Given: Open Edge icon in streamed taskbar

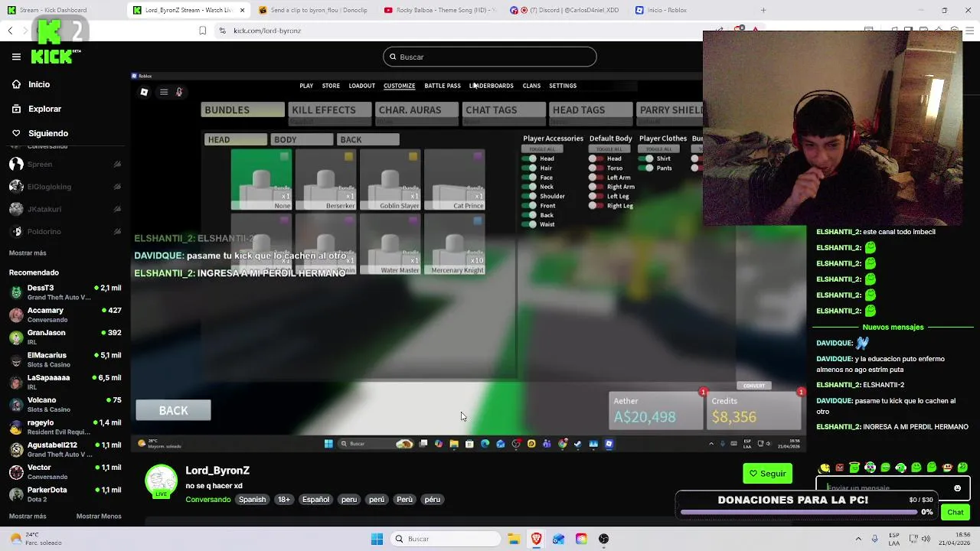Looking at the screenshot, I should click(485, 444).
